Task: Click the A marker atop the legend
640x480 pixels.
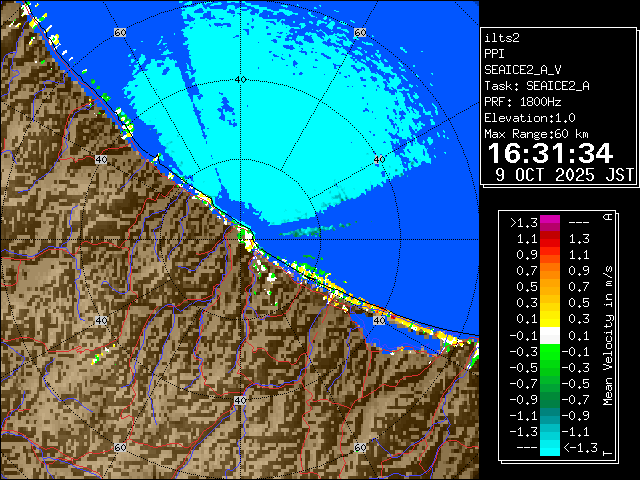Action: (x=607, y=217)
